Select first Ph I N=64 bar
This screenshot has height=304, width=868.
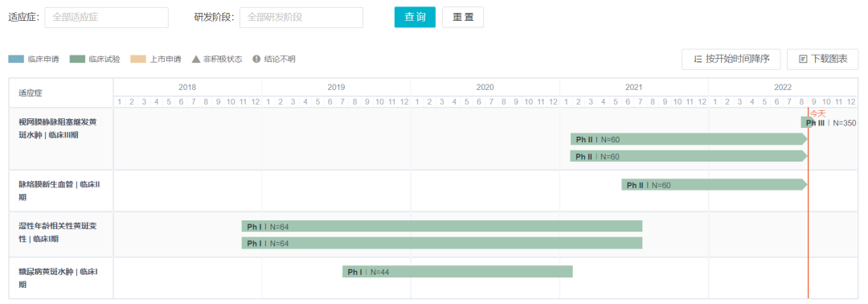[x=442, y=227]
